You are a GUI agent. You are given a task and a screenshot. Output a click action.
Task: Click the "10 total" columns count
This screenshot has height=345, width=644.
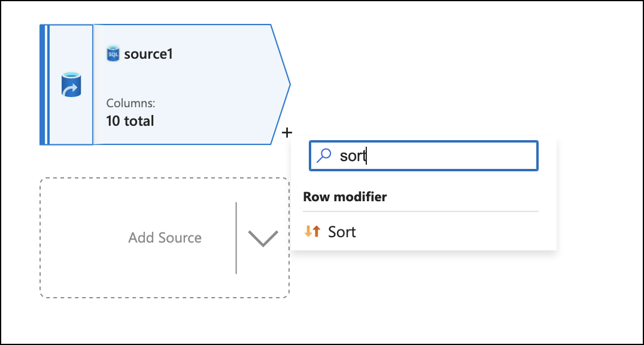click(x=130, y=121)
